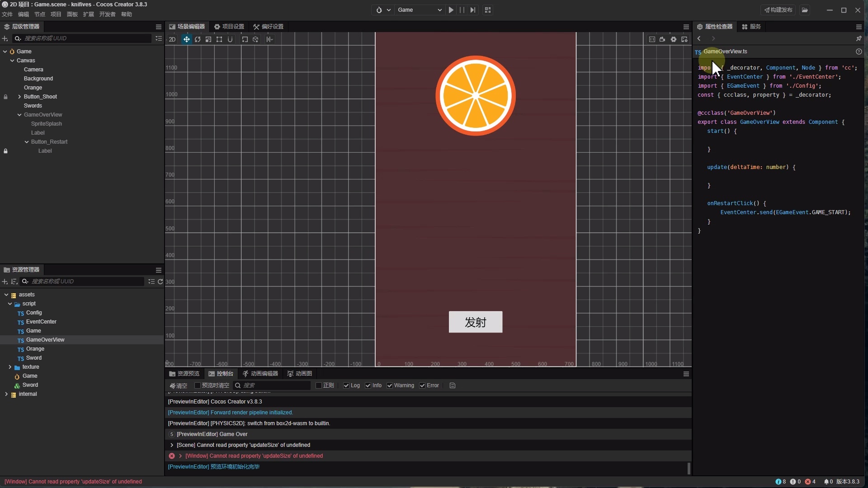This screenshot has height=488, width=868.
Task: Toggle the Log filter checkbox
Action: click(x=346, y=385)
